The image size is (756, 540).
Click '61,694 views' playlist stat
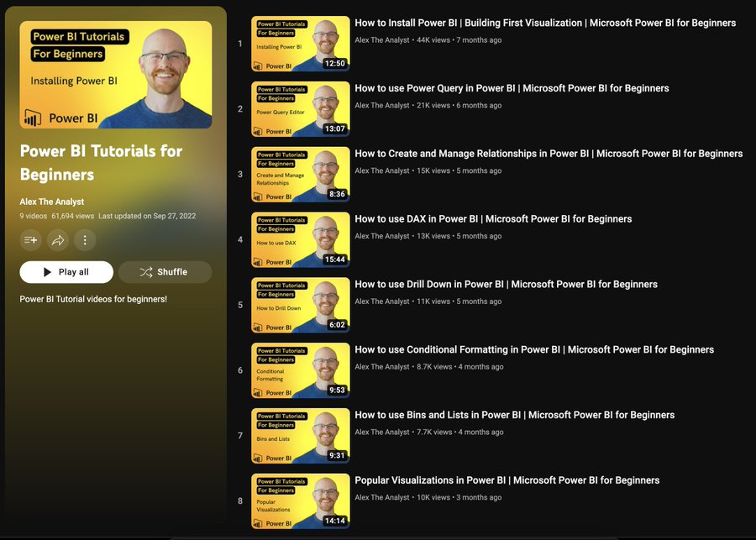click(73, 216)
